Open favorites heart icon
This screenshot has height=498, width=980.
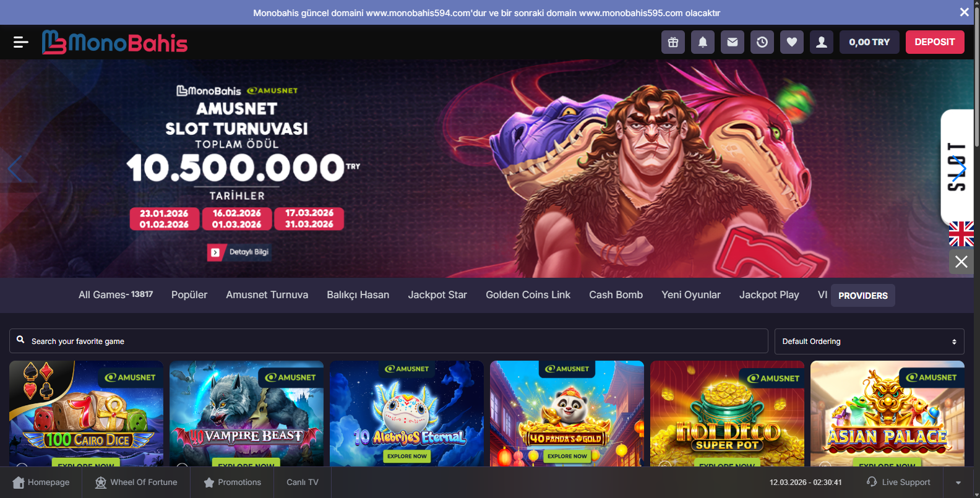point(792,42)
